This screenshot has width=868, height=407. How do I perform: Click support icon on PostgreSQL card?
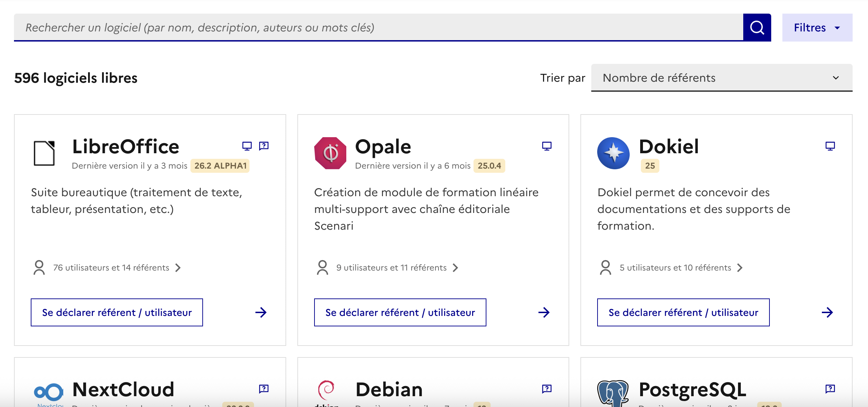pyautogui.click(x=830, y=389)
